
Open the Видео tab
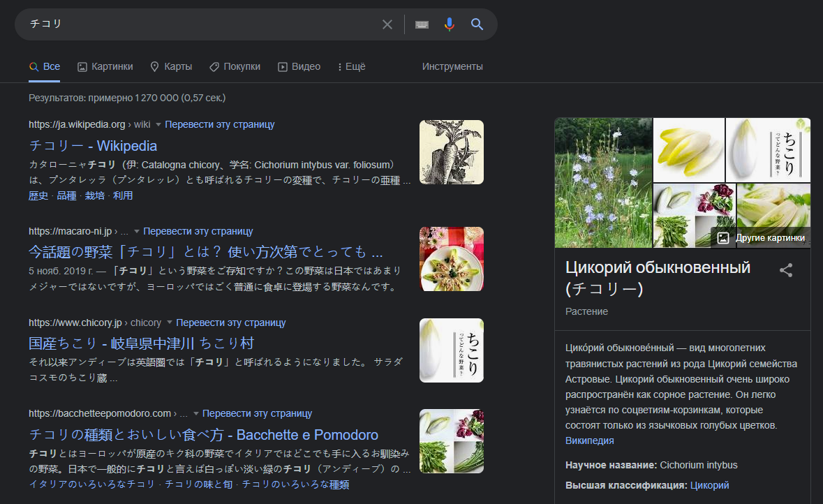(x=299, y=67)
